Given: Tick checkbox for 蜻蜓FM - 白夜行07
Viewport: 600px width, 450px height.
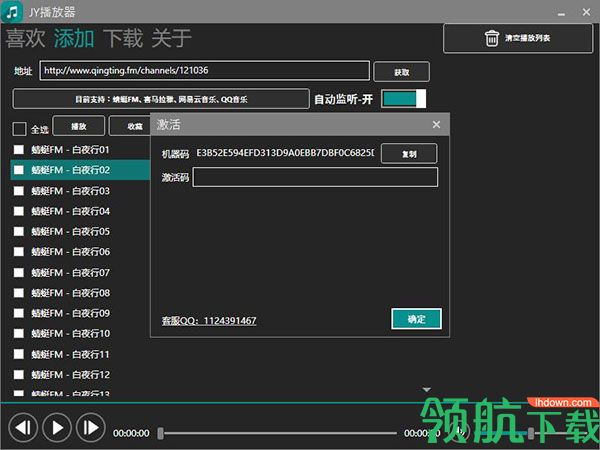Looking at the screenshot, I should point(18,272).
